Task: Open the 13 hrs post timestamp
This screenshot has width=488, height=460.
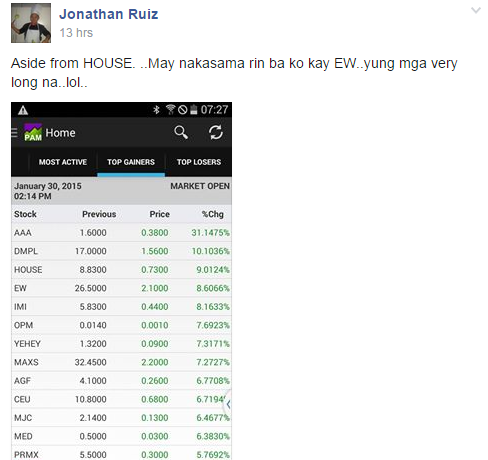Action: pyautogui.click(x=76, y=33)
